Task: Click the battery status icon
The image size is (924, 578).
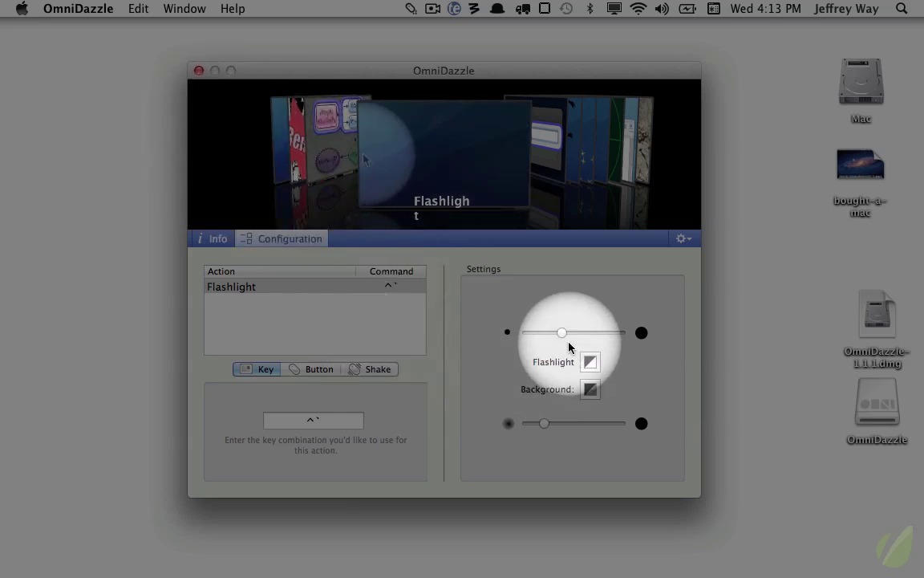Action: [x=687, y=9]
